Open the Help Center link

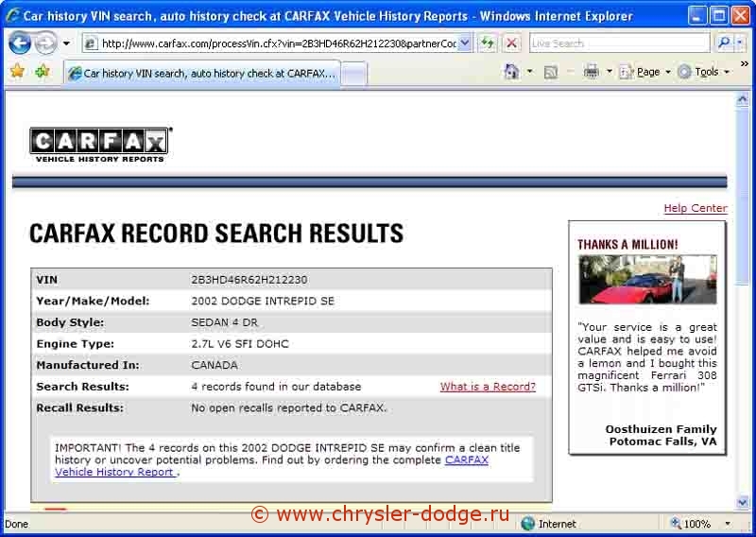coord(696,208)
